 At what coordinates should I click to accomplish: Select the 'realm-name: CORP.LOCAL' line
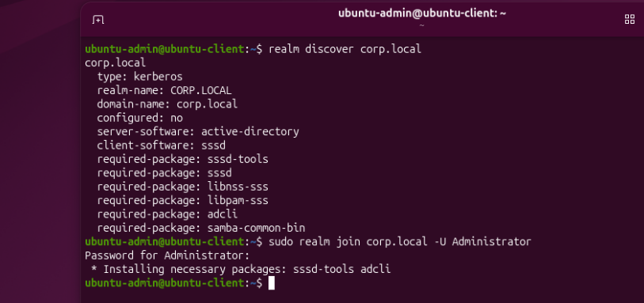164,90
